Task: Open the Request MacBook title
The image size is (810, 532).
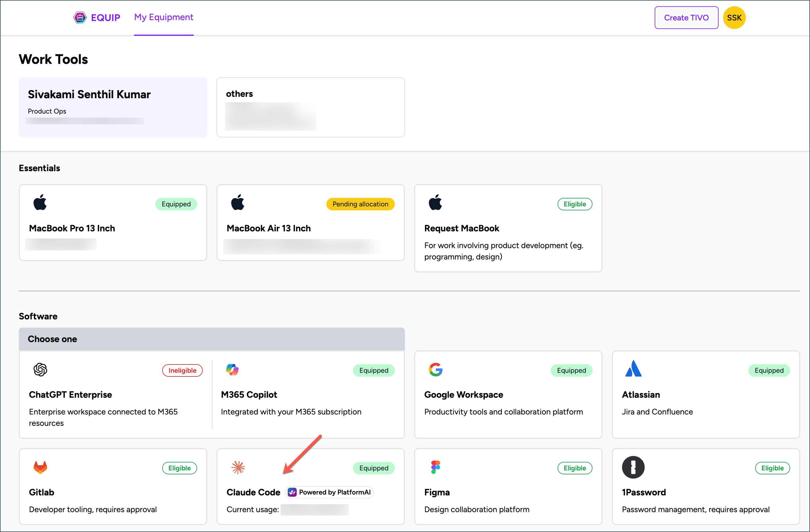Action: 462,228
